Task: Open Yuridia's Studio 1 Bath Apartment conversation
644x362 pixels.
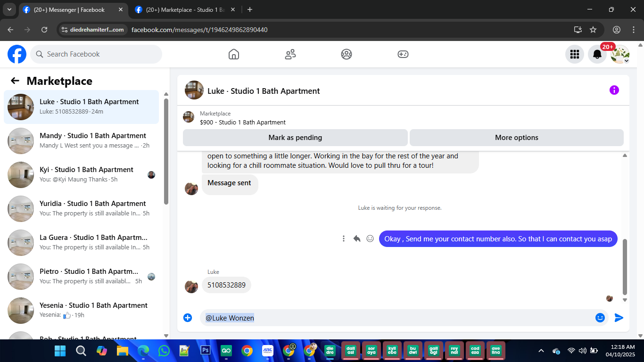Action: (x=82, y=209)
